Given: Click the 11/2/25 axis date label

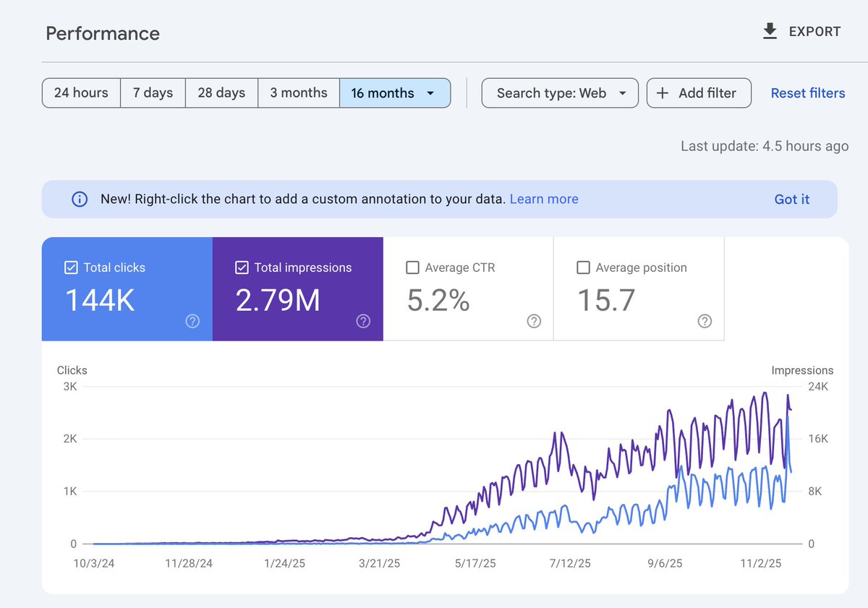Looking at the screenshot, I should pos(760,563).
